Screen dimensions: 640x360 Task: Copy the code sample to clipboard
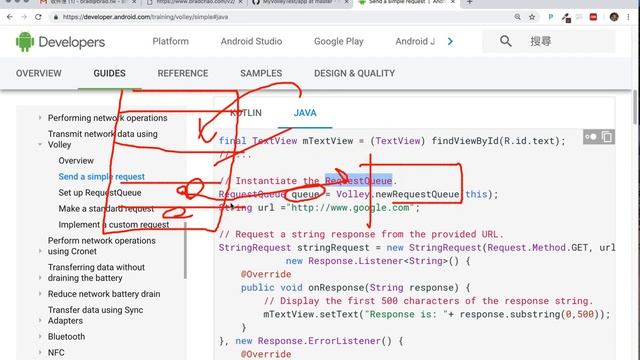click(607, 137)
